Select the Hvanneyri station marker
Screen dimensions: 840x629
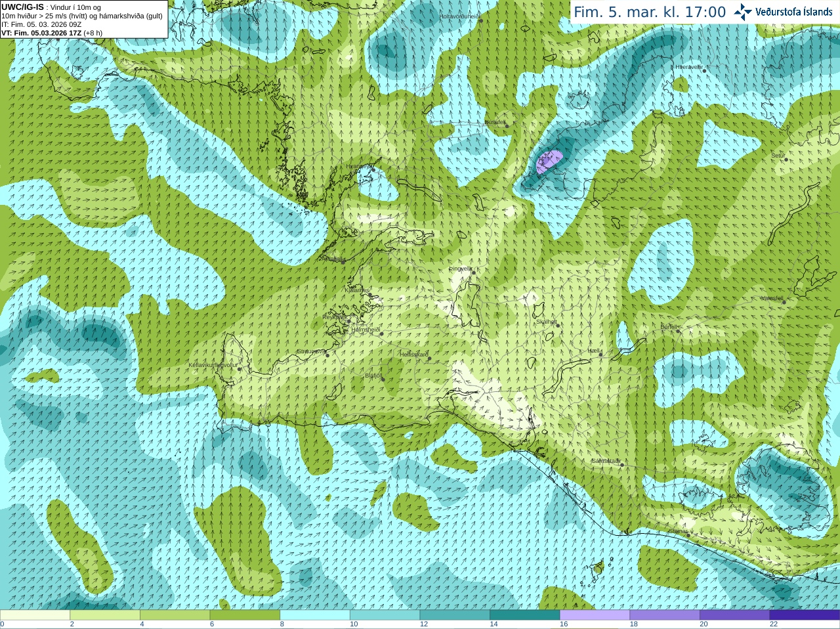[373, 169]
